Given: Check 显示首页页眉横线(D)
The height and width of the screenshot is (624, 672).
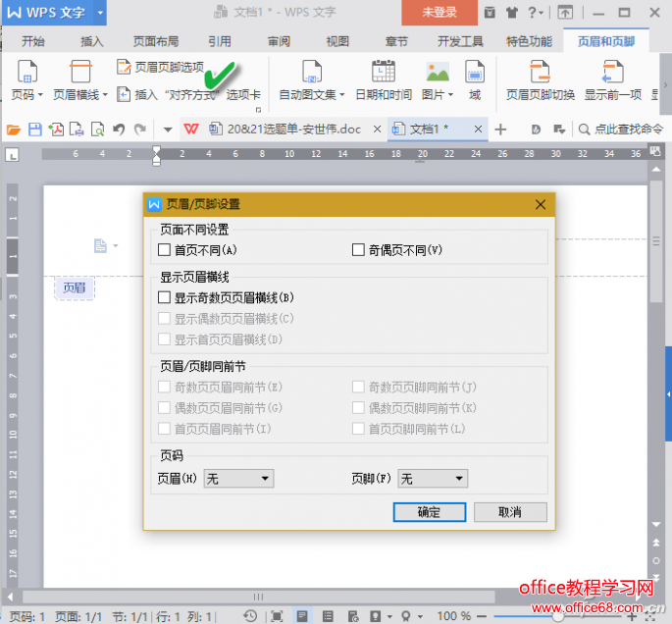Looking at the screenshot, I should coord(164,339).
